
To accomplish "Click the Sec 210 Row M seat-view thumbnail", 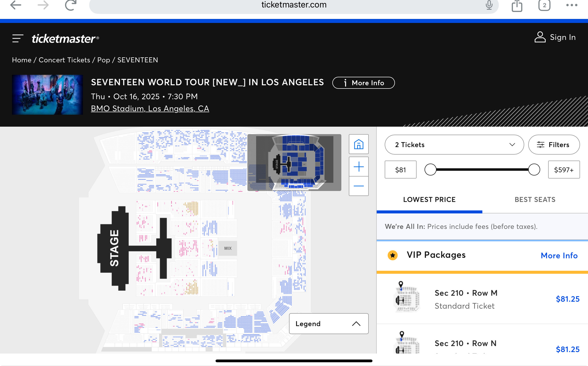I will pyautogui.click(x=408, y=297).
